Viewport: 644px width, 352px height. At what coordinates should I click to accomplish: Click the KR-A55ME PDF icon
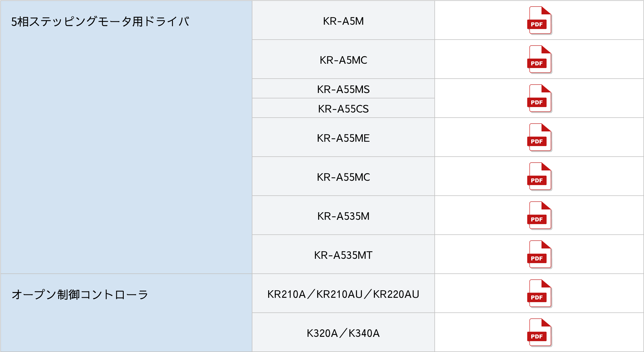point(539,137)
